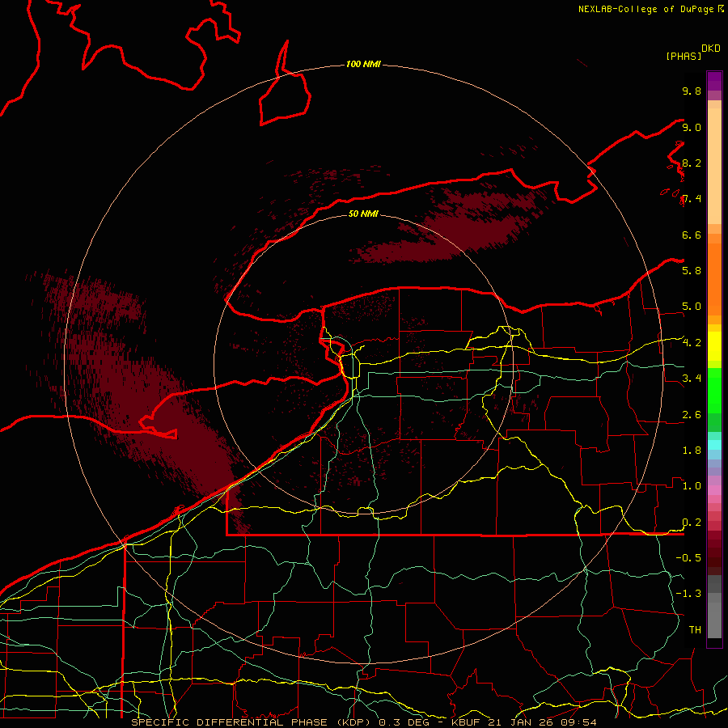Image resolution: width=728 pixels, height=728 pixels.
Task: Click the bright green segment of color bar
Action: point(714,391)
